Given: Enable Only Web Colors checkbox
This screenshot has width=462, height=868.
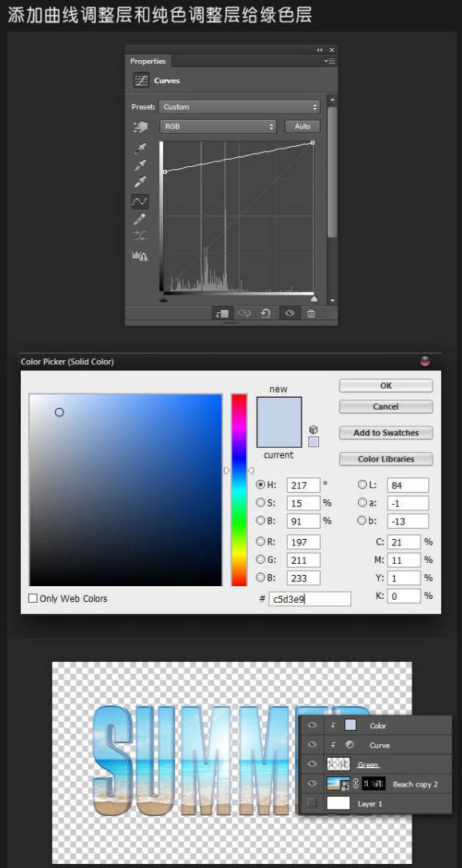Looking at the screenshot, I should (33, 598).
